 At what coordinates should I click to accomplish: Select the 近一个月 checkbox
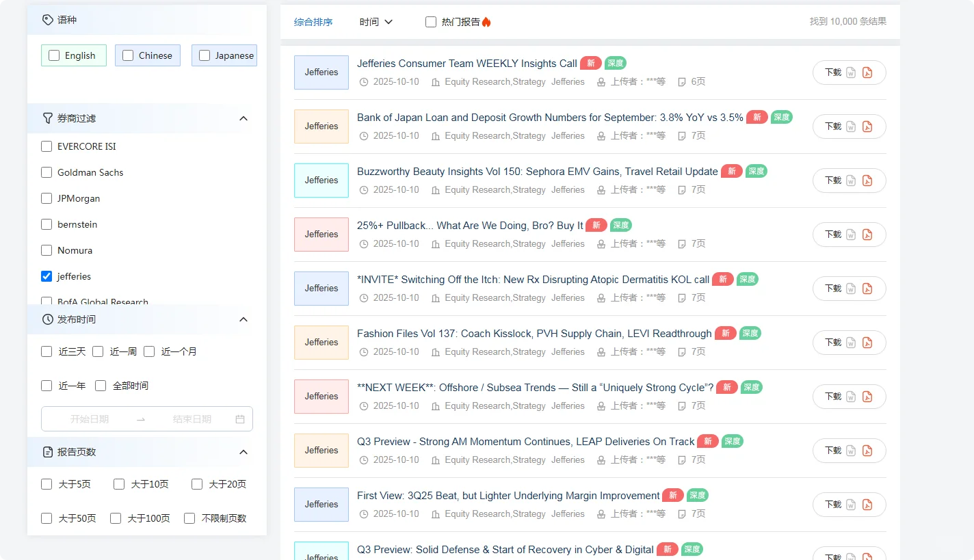pyautogui.click(x=149, y=351)
